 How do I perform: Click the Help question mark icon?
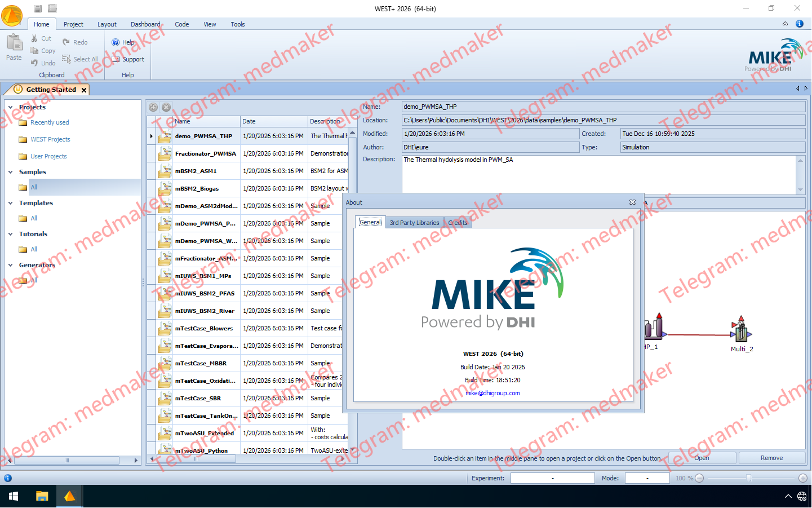click(x=116, y=42)
